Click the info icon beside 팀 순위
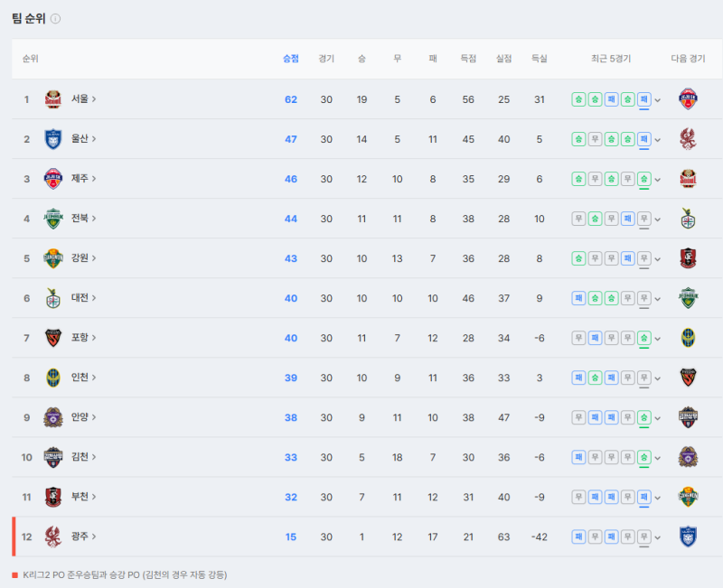This screenshot has width=723, height=588. click(x=55, y=18)
